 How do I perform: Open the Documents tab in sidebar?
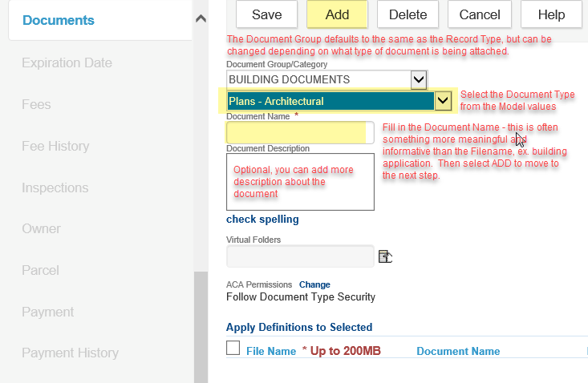pos(59,20)
